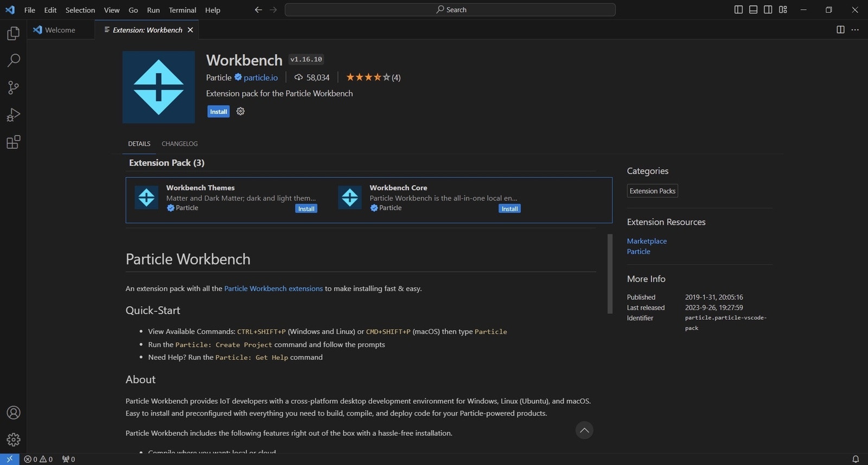Open the Search view in activity bar
The height and width of the screenshot is (465, 868).
(x=13, y=60)
